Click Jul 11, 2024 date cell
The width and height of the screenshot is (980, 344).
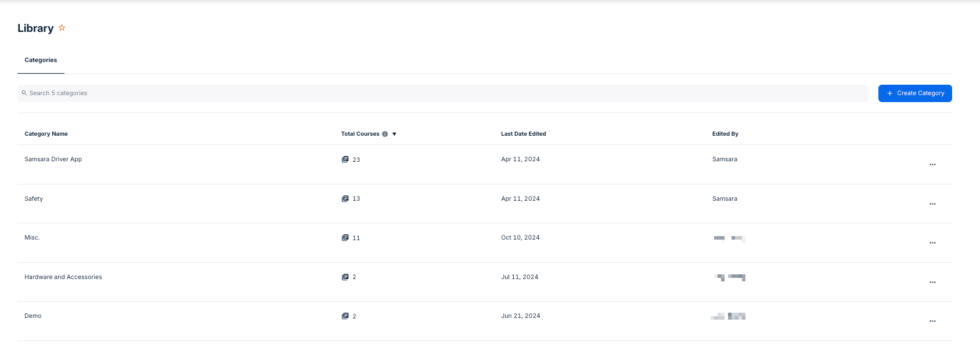(520, 277)
